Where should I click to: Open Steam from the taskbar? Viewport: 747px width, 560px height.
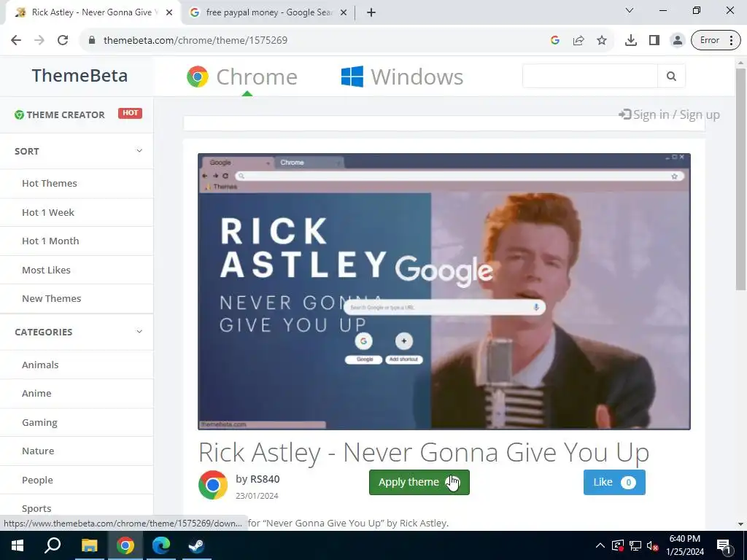click(197, 545)
